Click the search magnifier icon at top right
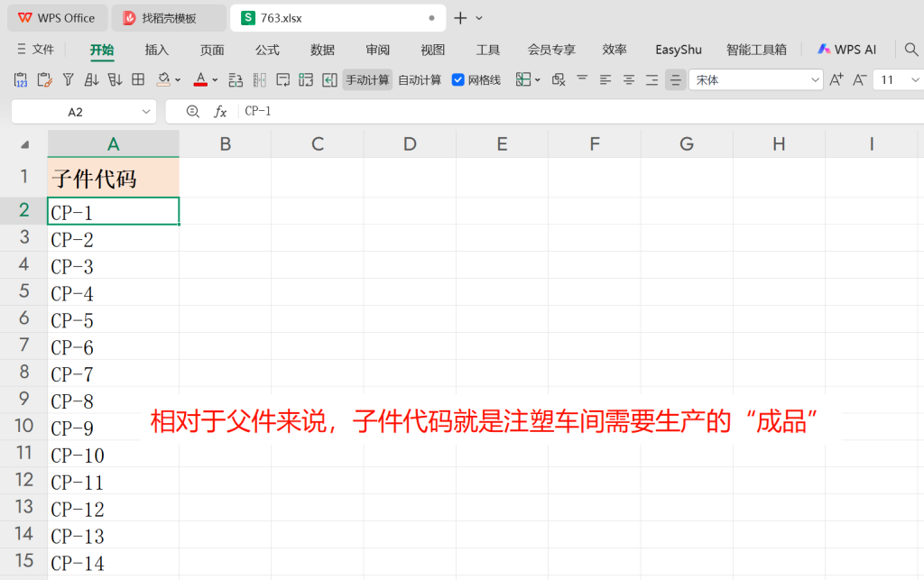Viewport: 924px width, 580px height. click(911, 50)
